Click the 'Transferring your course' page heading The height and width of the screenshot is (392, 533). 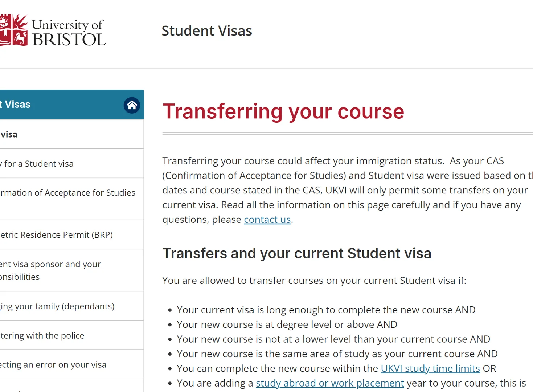click(283, 111)
